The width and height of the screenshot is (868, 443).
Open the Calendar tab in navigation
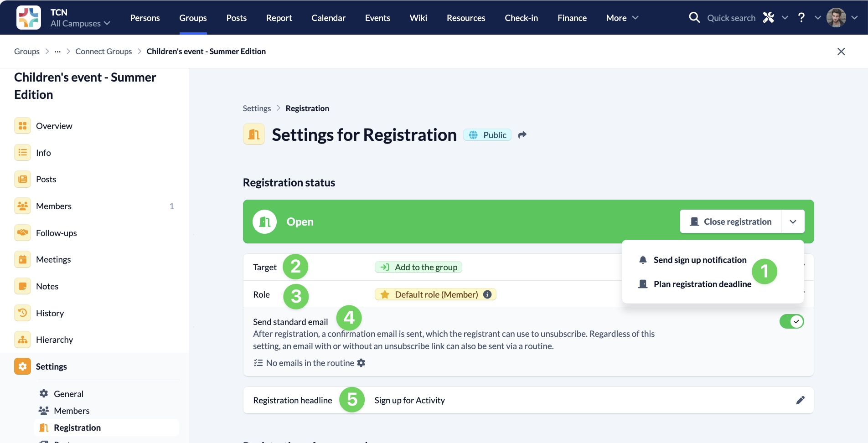(328, 18)
